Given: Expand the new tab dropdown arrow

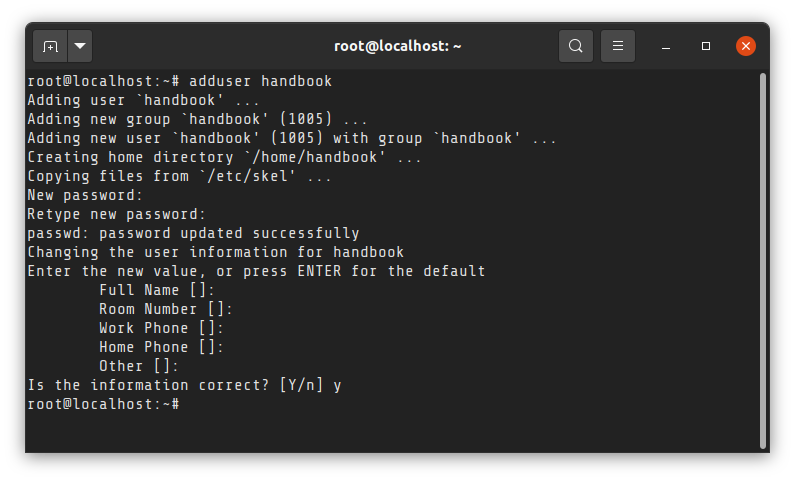Looking at the screenshot, I should tap(80, 46).
